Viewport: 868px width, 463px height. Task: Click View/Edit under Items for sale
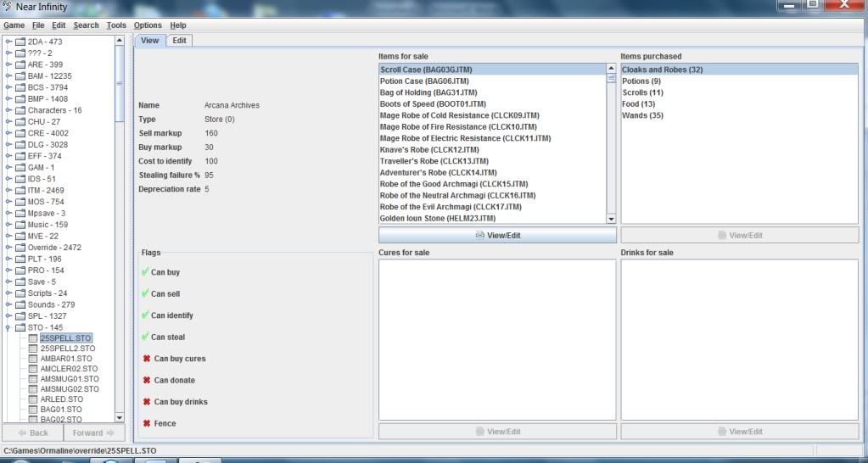point(496,235)
